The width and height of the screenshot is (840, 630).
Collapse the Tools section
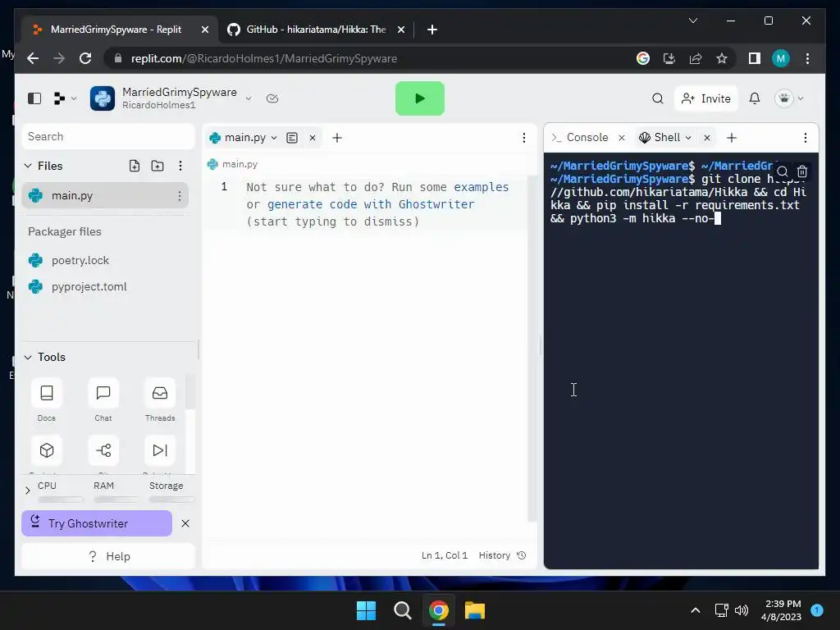28,358
